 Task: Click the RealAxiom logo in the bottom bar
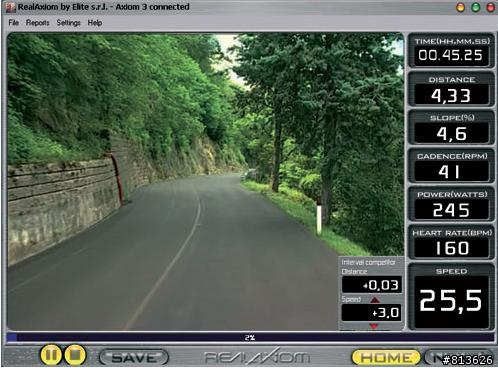(x=257, y=357)
